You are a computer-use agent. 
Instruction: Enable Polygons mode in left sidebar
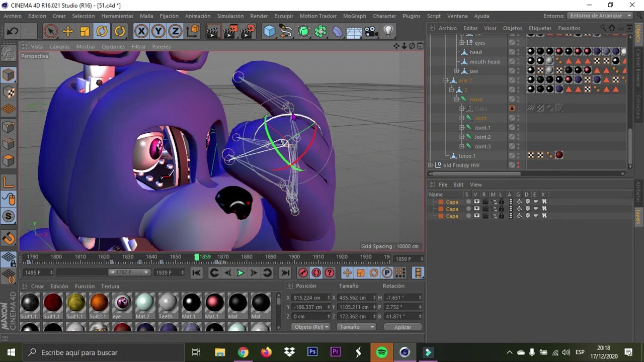coord(9,161)
